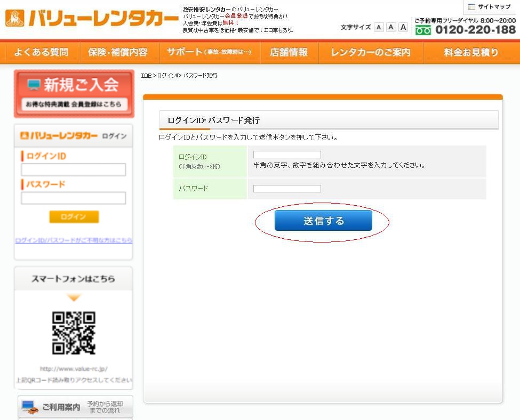Click the free dial icon beside the phone number
The width and height of the screenshot is (520, 420).
pyautogui.click(x=423, y=30)
